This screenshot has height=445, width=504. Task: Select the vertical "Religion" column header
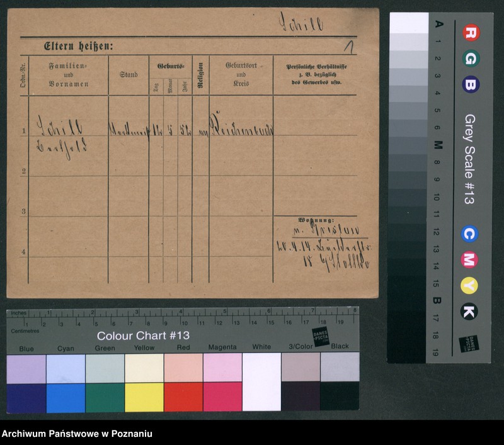click(x=200, y=75)
